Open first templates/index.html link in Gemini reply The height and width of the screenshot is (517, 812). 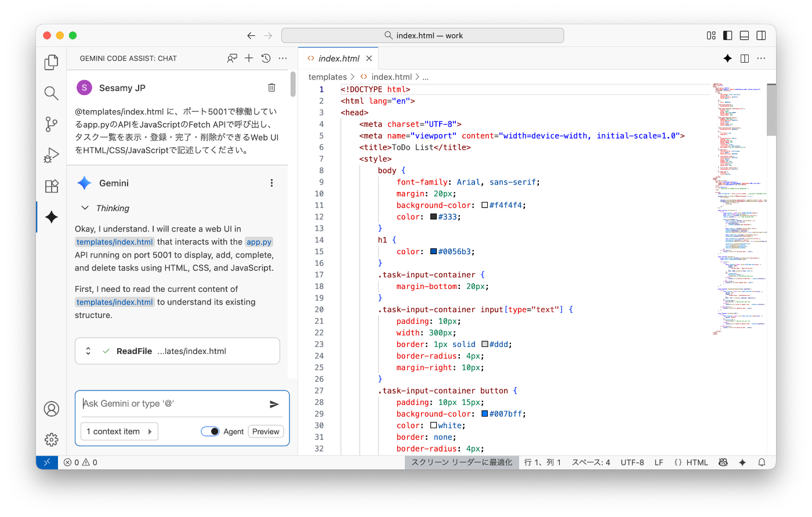115,242
